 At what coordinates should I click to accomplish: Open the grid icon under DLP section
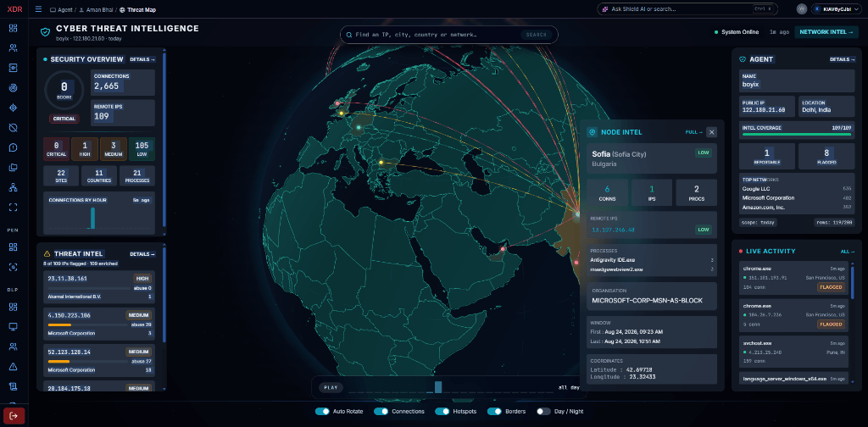(x=14, y=307)
